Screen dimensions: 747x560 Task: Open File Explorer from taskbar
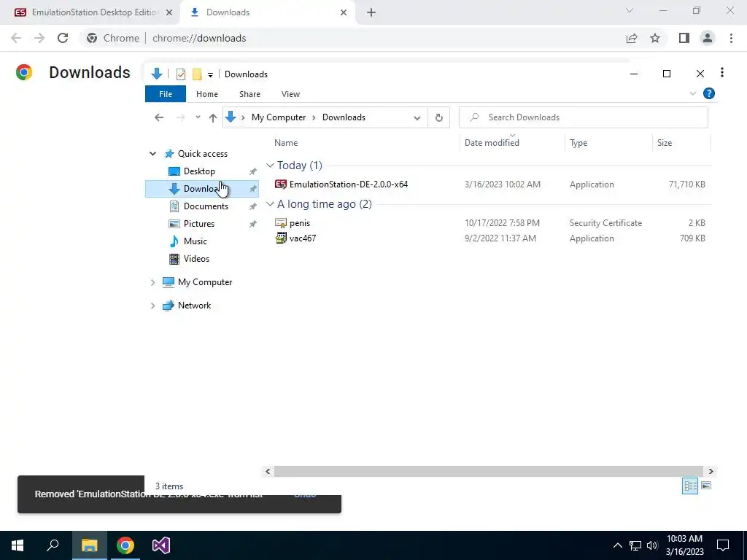[89, 545]
